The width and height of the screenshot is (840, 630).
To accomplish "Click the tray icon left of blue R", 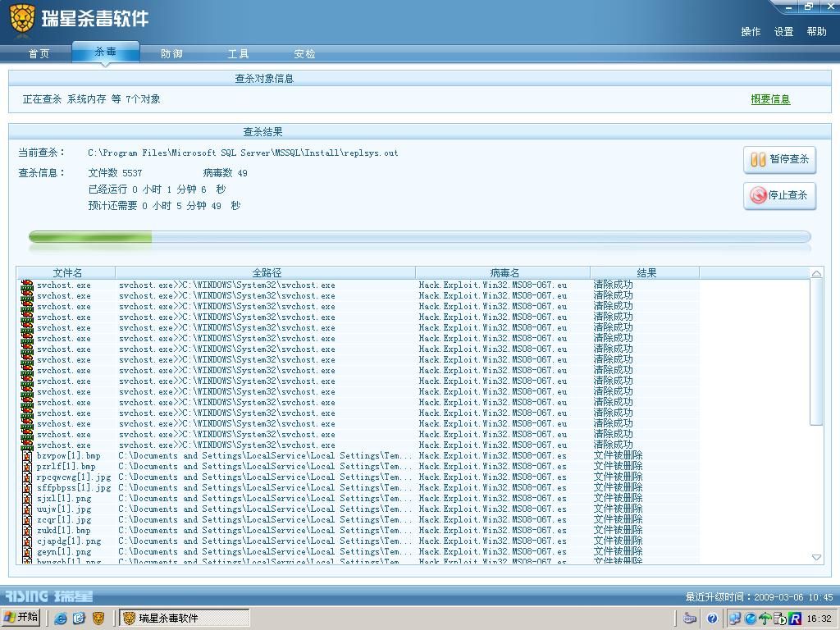I will (780, 619).
